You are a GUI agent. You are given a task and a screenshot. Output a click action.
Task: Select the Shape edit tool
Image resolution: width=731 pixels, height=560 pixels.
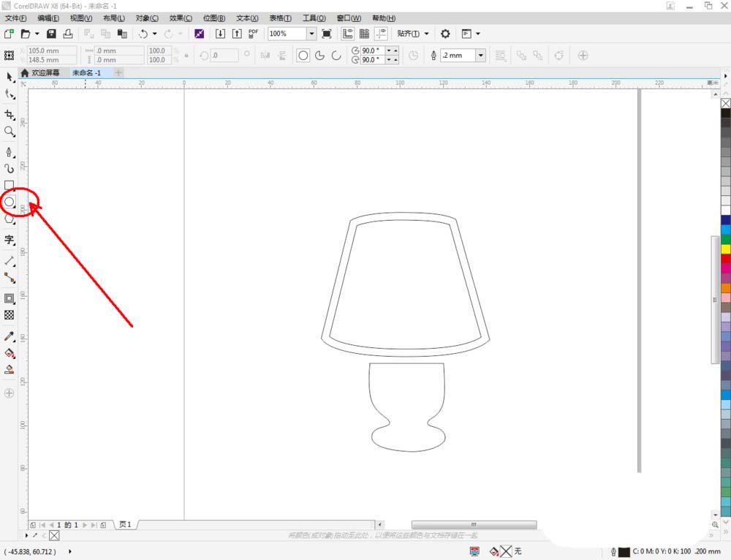tap(10, 94)
